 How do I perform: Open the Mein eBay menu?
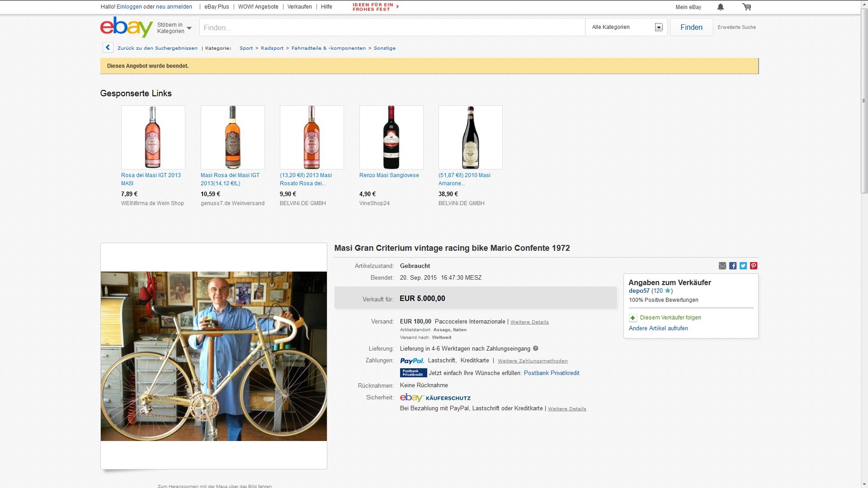point(688,7)
